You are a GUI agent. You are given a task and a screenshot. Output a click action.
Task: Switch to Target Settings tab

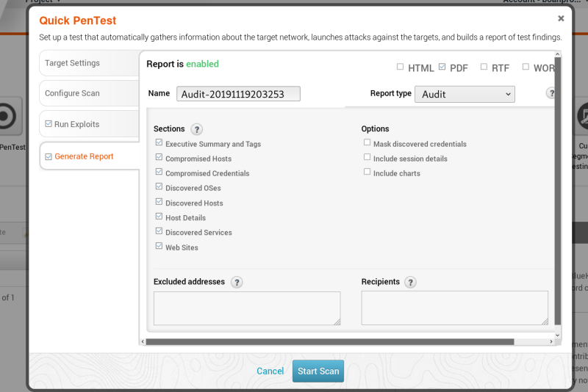[x=89, y=63]
